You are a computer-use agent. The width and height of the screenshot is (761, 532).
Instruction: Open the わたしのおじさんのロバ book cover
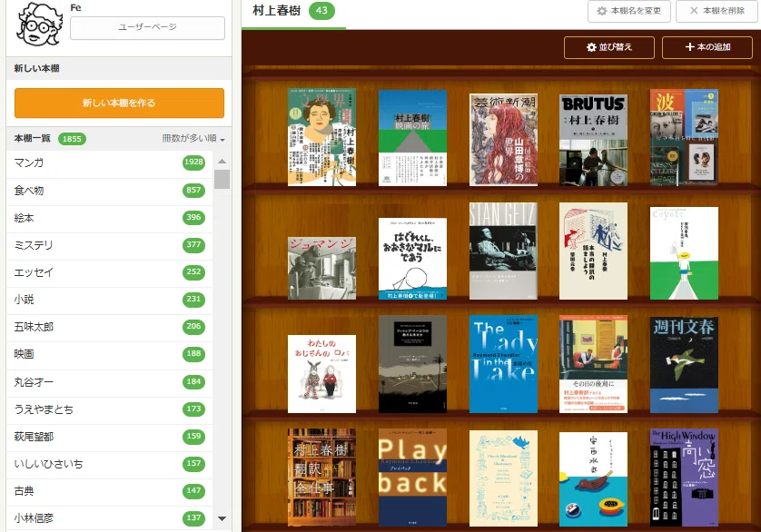[x=321, y=374]
